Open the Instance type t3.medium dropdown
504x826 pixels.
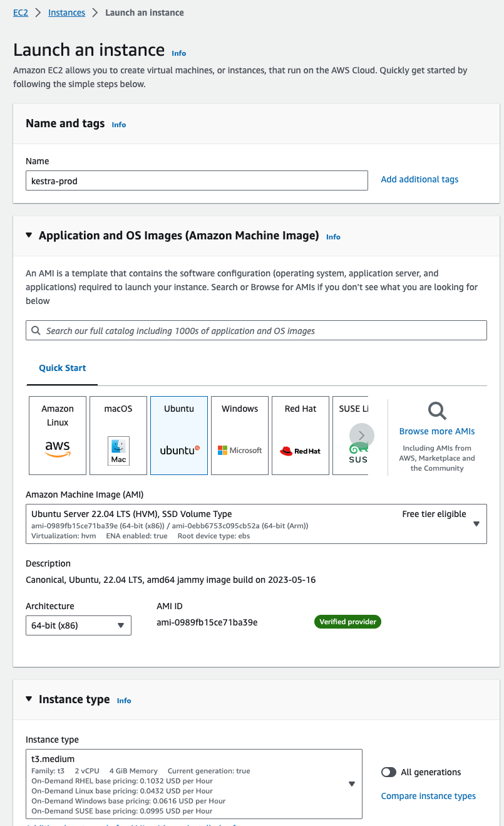193,783
